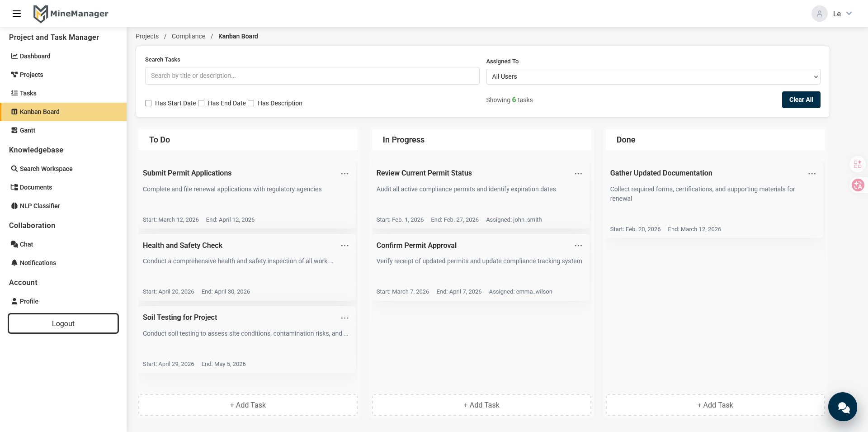Focus the Search Tasks input field
Screen dimensions: 868x432
point(312,76)
